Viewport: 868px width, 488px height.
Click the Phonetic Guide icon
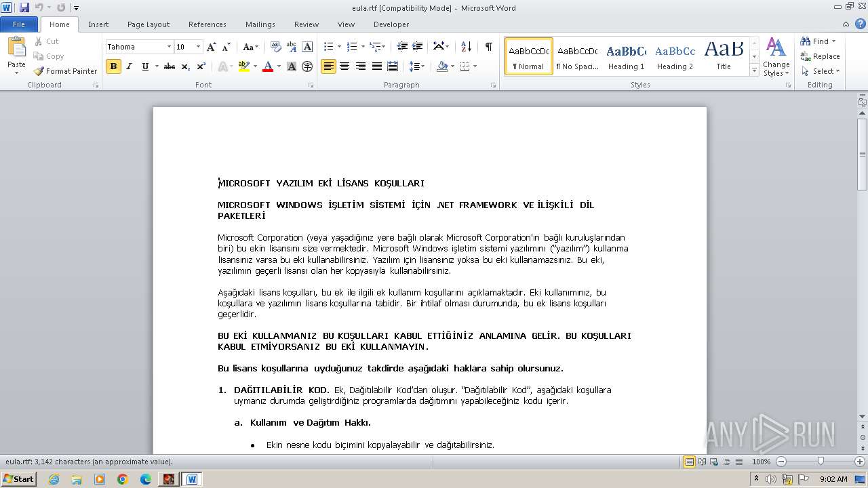(292, 47)
